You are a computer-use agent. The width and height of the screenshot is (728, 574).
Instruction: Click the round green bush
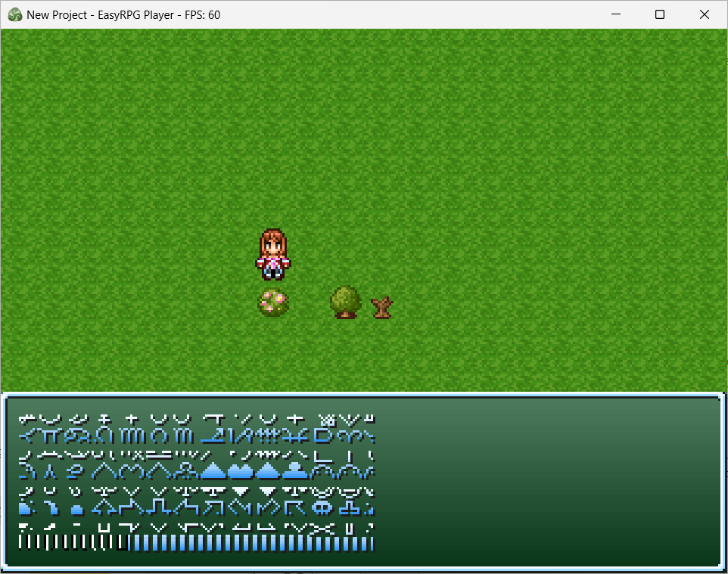(346, 302)
